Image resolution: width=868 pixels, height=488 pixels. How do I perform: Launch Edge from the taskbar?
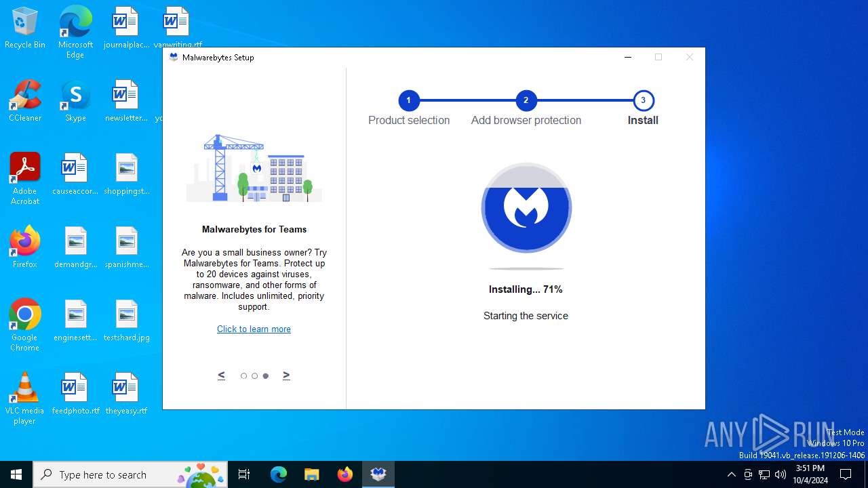tap(279, 474)
